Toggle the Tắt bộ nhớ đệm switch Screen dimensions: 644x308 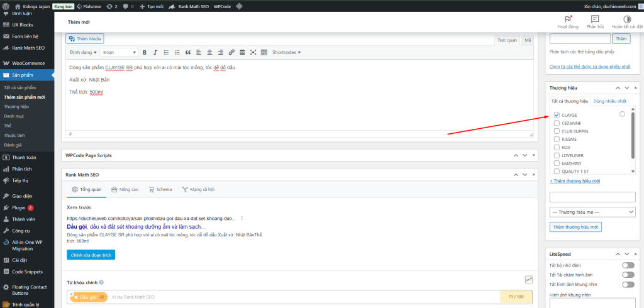[628, 266]
